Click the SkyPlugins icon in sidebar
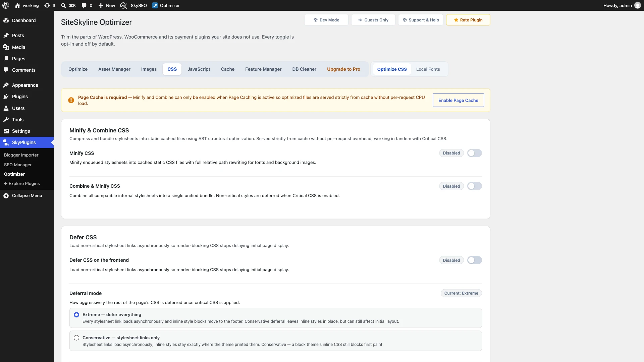 pos(6,142)
